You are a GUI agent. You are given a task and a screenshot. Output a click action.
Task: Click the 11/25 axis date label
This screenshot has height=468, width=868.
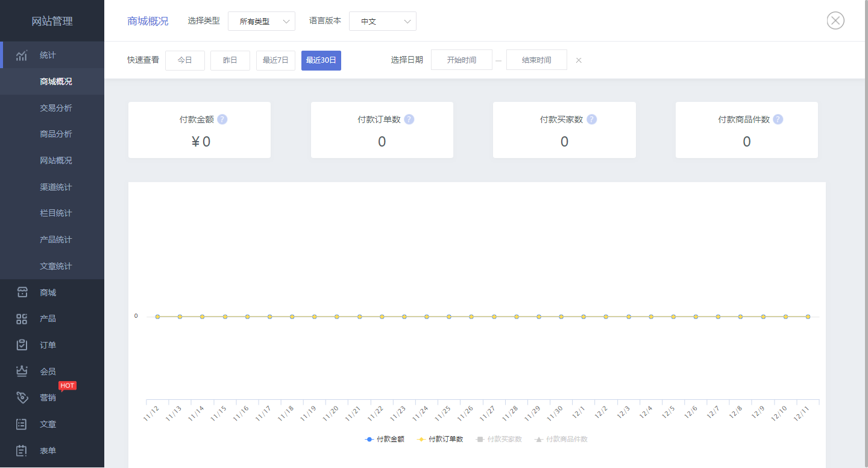pos(443,413)
